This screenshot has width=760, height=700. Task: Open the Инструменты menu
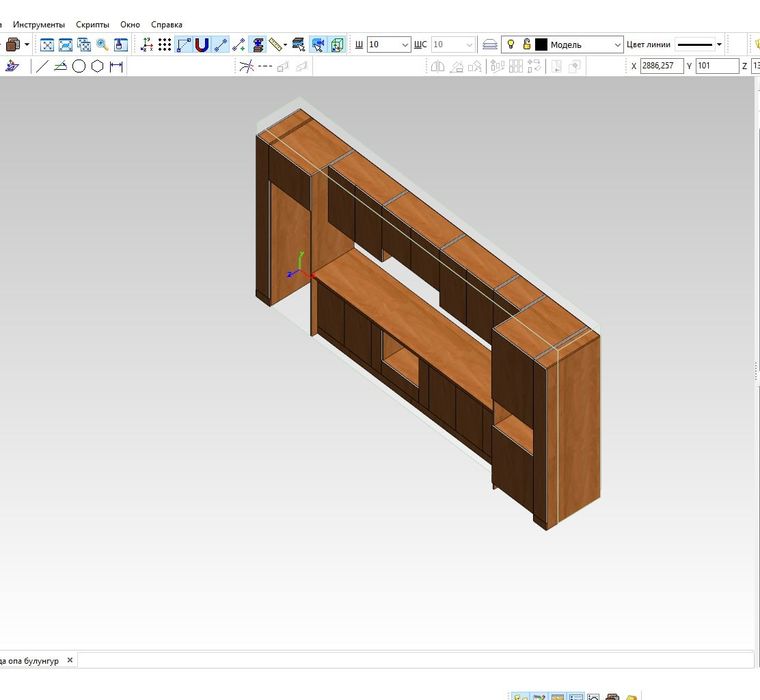pos(39,24)
